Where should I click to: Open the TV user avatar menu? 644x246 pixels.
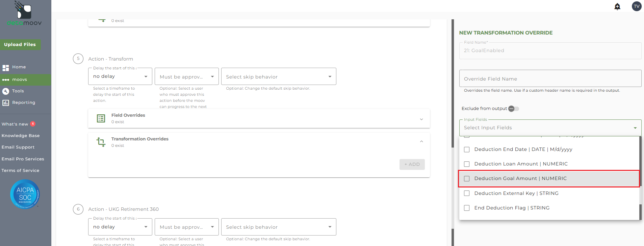(x=636, y=6)
